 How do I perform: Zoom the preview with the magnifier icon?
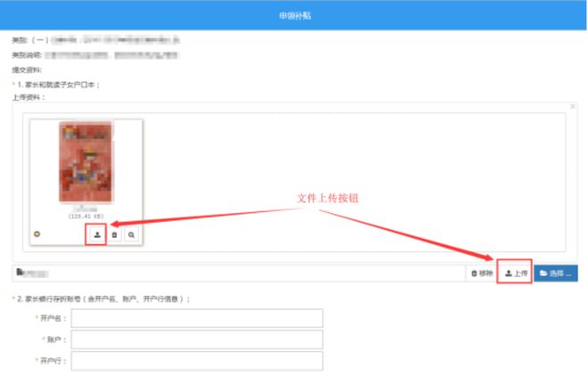[x=131, y=235]
